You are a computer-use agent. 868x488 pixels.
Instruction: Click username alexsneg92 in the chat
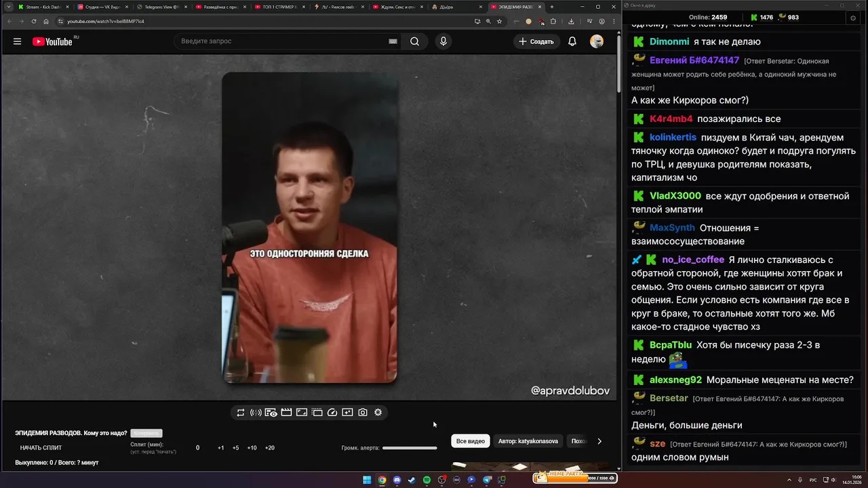click(x=675, y=380)
